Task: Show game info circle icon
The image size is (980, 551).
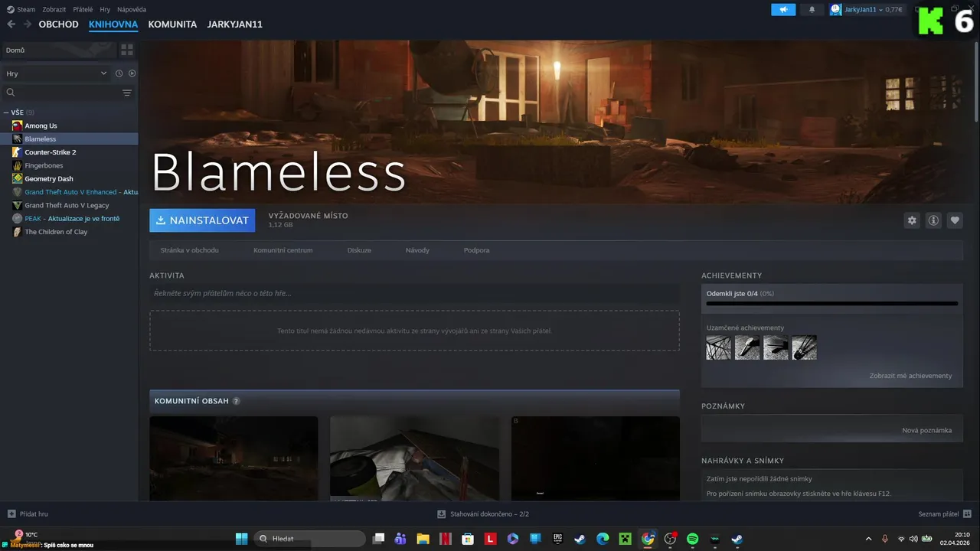Action: (933, 220)
